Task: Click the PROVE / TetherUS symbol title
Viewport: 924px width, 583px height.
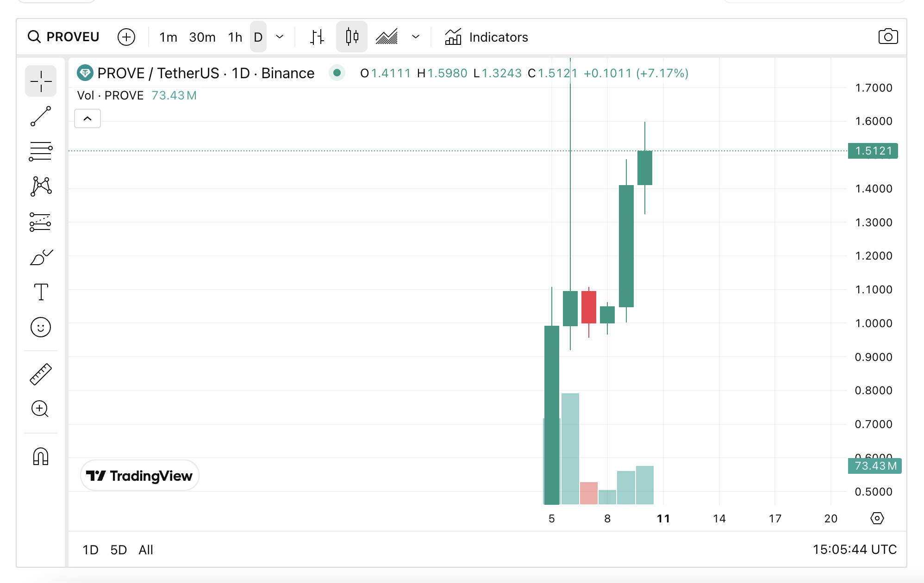Action: click(x=206, y=73)
